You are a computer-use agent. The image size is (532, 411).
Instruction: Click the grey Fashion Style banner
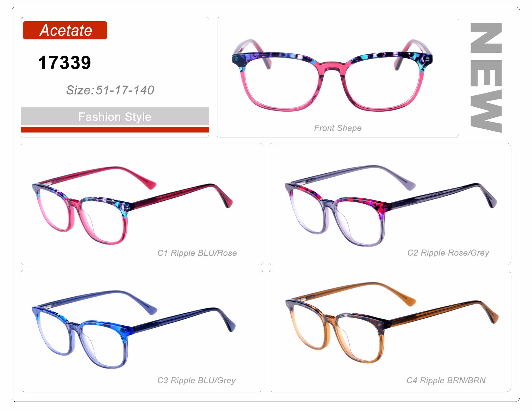(115, 116)
